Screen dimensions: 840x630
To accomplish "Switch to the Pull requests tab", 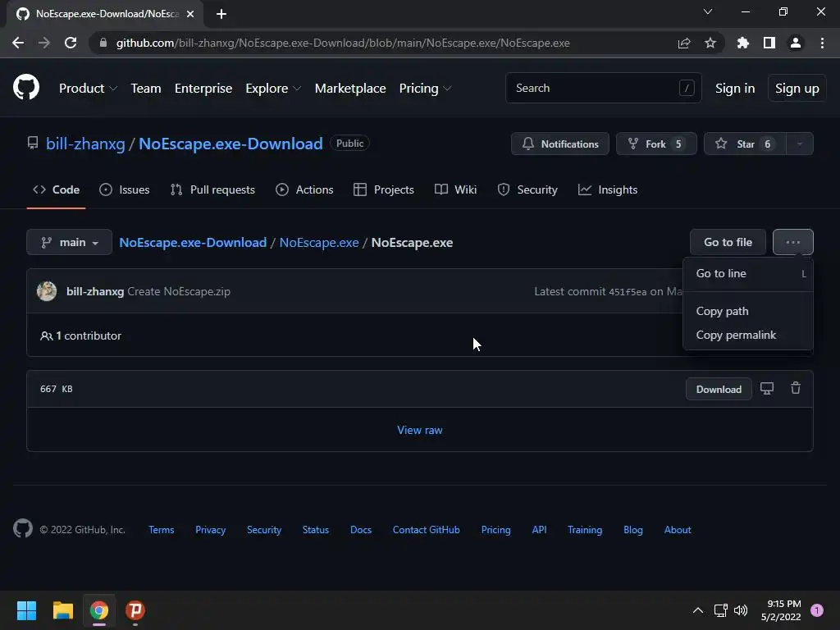I will point(212,189).
